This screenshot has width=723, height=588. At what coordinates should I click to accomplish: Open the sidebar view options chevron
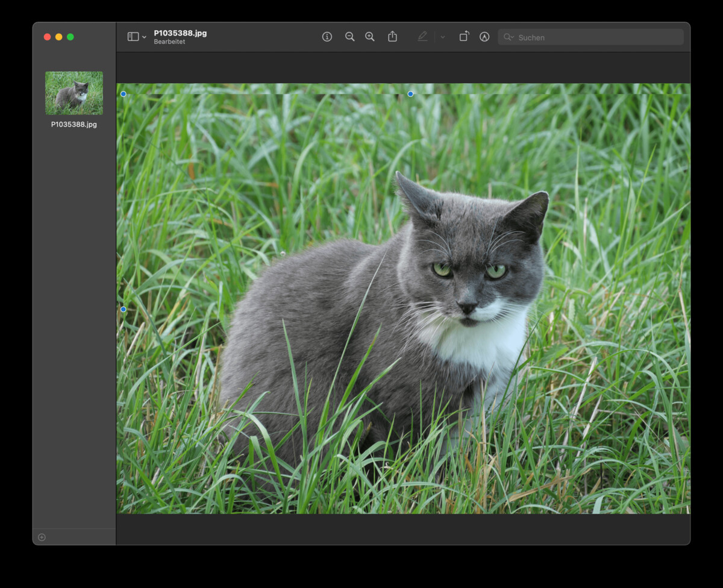point(143,37)
